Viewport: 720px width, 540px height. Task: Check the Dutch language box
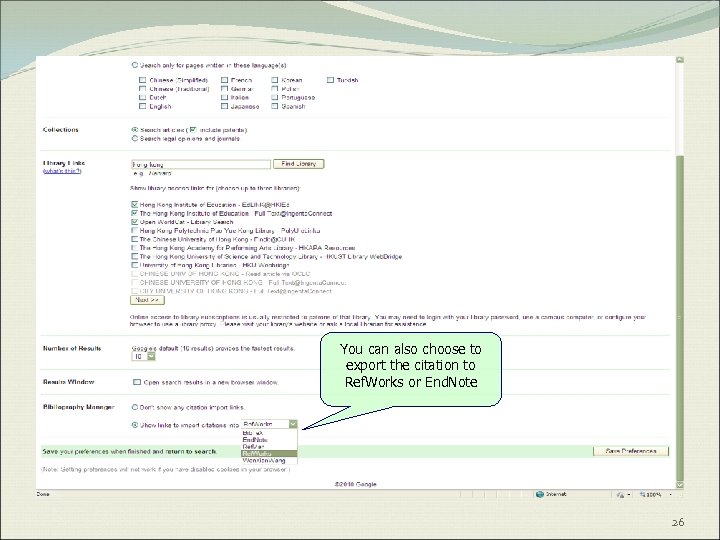(x=142, y=97)
